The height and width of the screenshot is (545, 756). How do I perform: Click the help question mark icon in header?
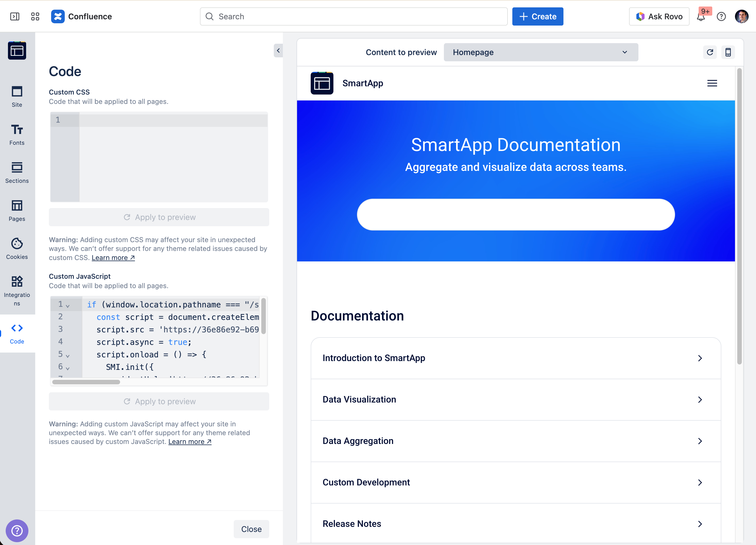click(x=721, y=16)
